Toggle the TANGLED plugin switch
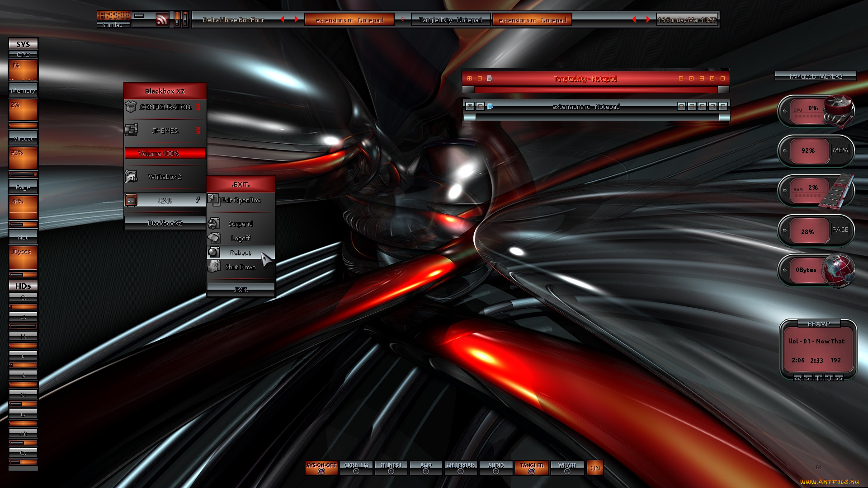 (532, 468)
